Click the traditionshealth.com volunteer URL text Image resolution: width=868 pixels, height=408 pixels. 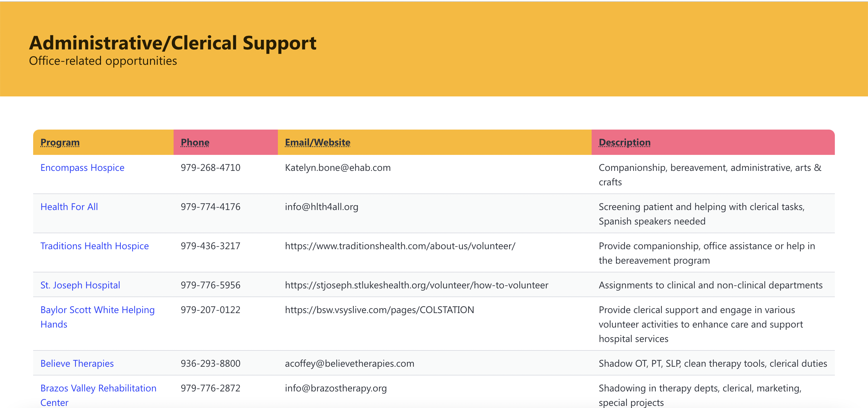[400, 246]
